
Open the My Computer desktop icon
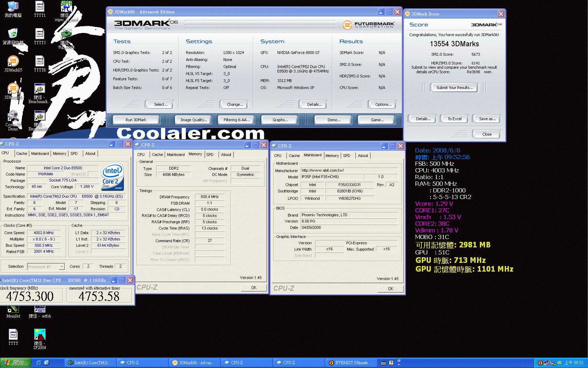click(13, 9)
